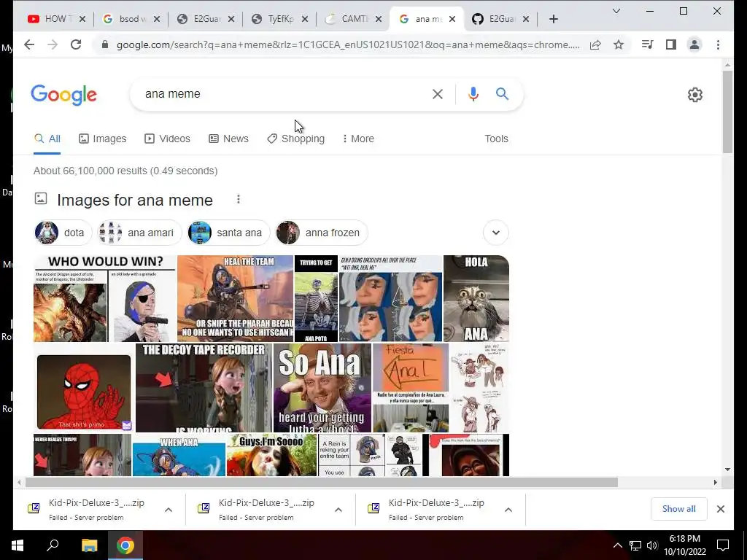Open the tab search chevron
Viewport: 747px width, 560px height.
coord(616,11)
